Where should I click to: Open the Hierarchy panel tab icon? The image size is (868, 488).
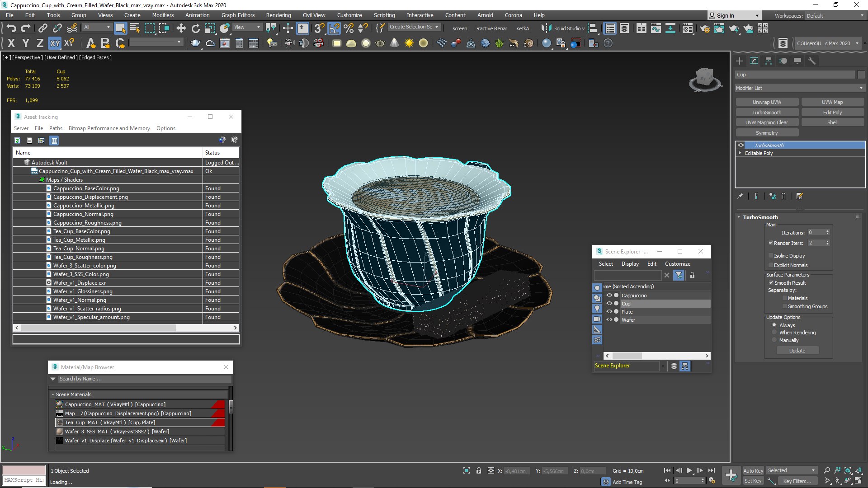pyautogui.click(x=769, y=61)
